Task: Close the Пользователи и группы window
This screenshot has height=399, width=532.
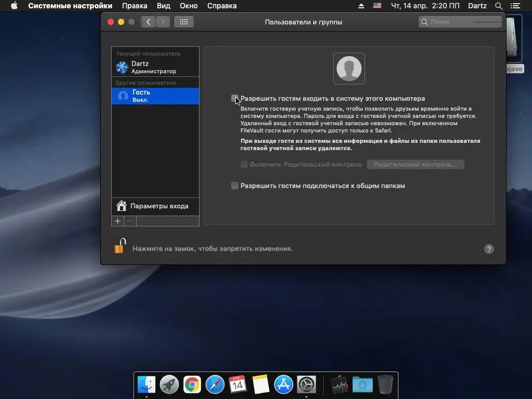Action: [x=111, y=22]
